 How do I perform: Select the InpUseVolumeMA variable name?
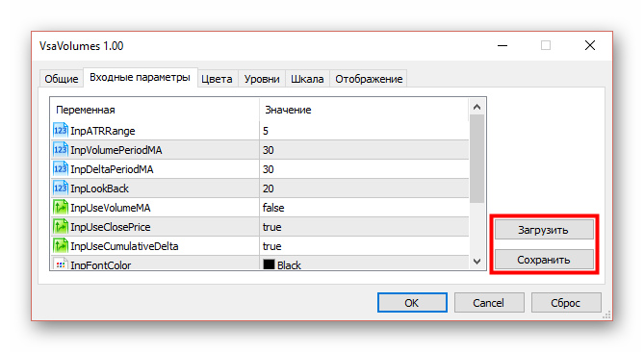[x=111, y=208]
